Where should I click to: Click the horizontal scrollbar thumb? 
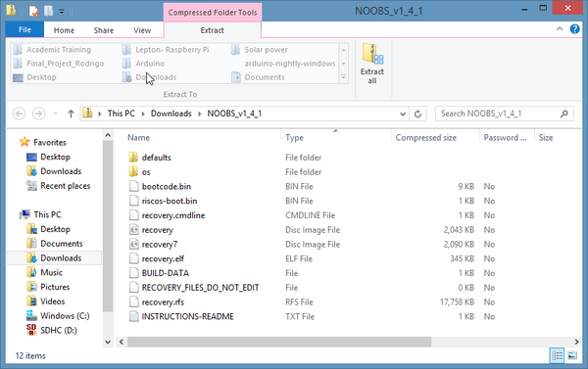pos(279,342)
